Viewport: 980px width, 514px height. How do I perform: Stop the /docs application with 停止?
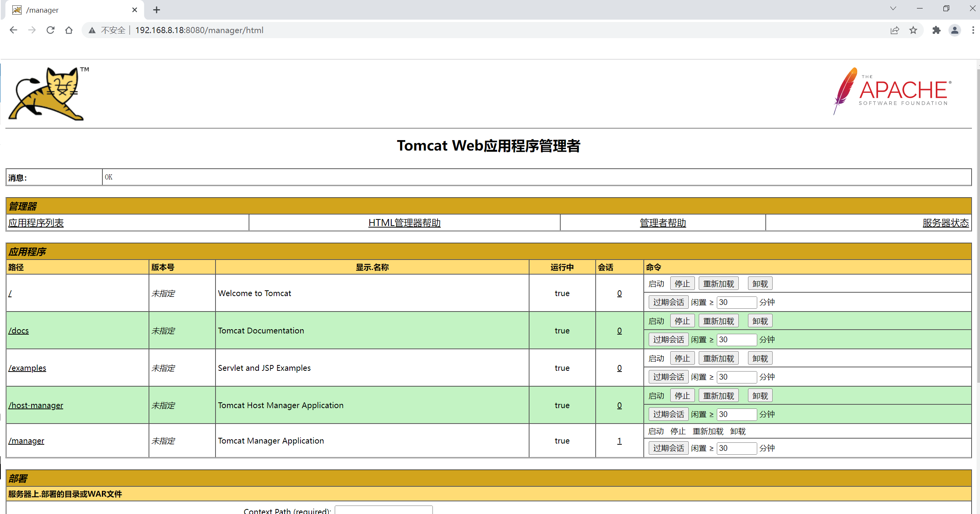click(x=682, y=321)
